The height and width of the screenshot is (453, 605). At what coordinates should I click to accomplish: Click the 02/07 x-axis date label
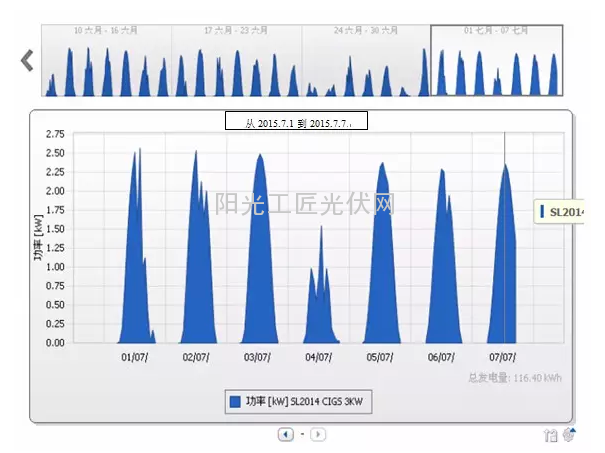click(x=196, y=357)
